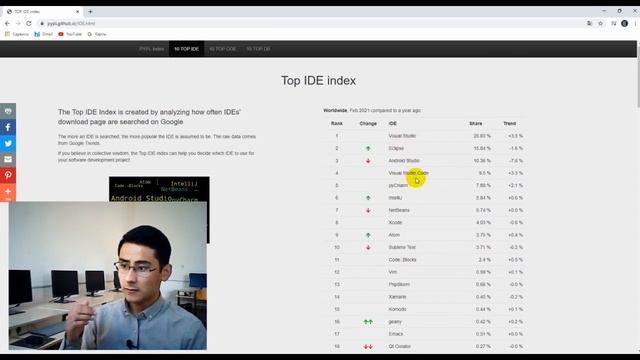Image resolution: width=640 pixels, height=360 pixels.
Task: Click the Rank column header
Action: (x=337, y=123)
